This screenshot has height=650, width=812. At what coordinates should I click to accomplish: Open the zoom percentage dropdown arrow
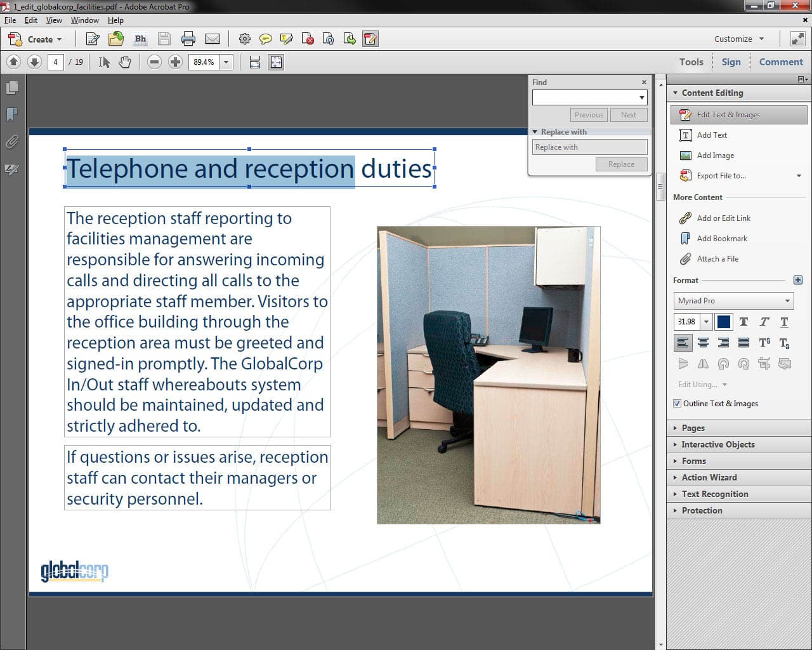(226, 62)
